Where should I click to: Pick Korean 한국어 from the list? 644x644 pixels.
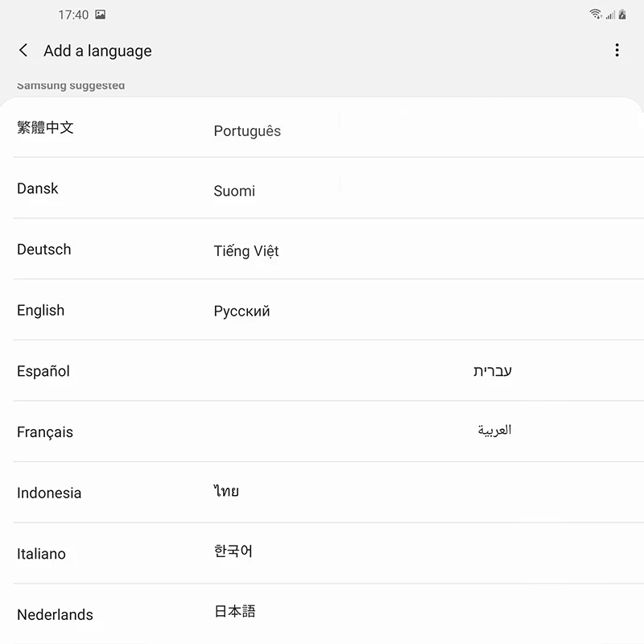233,551
